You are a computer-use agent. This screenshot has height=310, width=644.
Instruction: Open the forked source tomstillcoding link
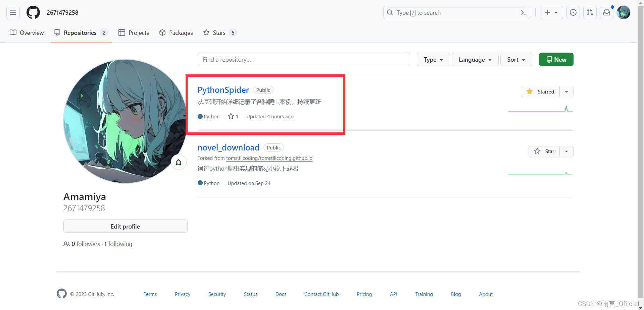[x=269, y=158]
